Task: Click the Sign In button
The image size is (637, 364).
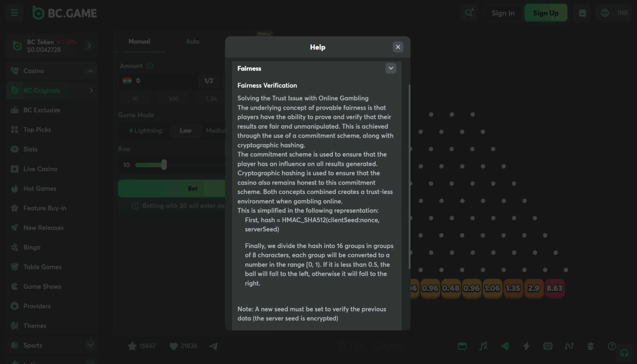Action: click(503, 13)
